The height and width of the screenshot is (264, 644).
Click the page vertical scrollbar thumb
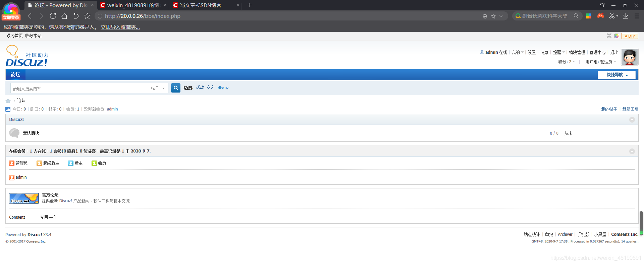point(641,223)
